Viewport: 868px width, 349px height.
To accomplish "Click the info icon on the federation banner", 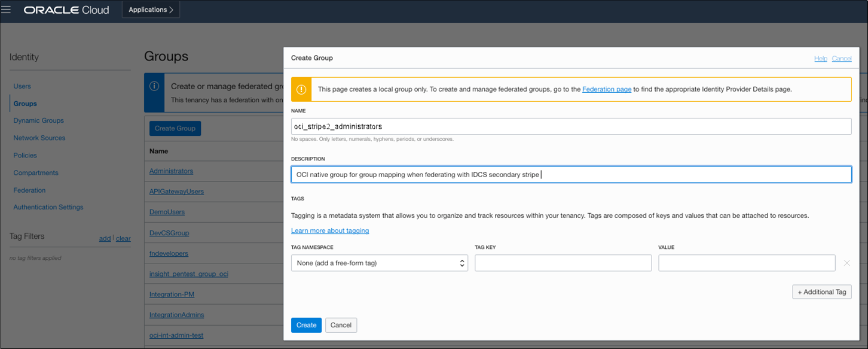I will click(154, 86).
